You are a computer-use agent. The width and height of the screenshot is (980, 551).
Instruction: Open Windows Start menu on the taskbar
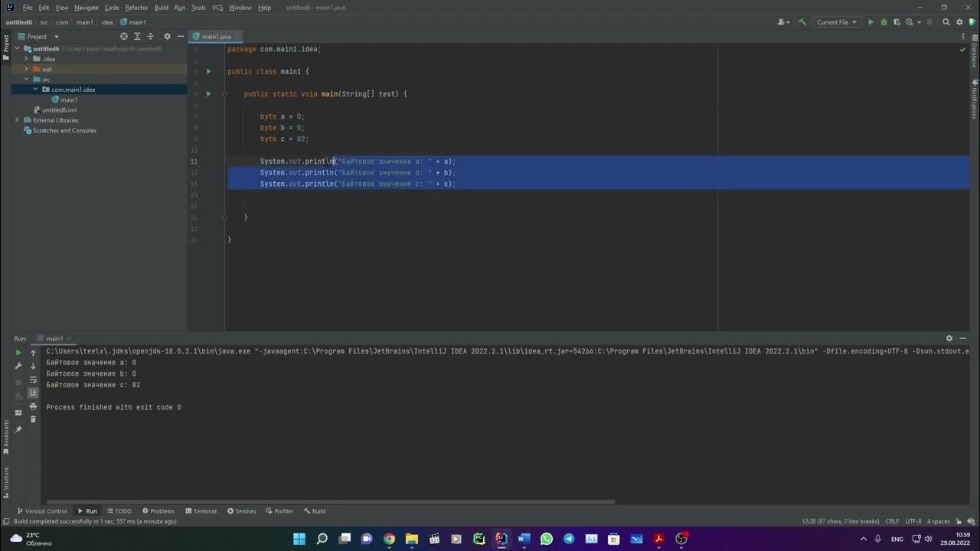[x=299, y=539]
